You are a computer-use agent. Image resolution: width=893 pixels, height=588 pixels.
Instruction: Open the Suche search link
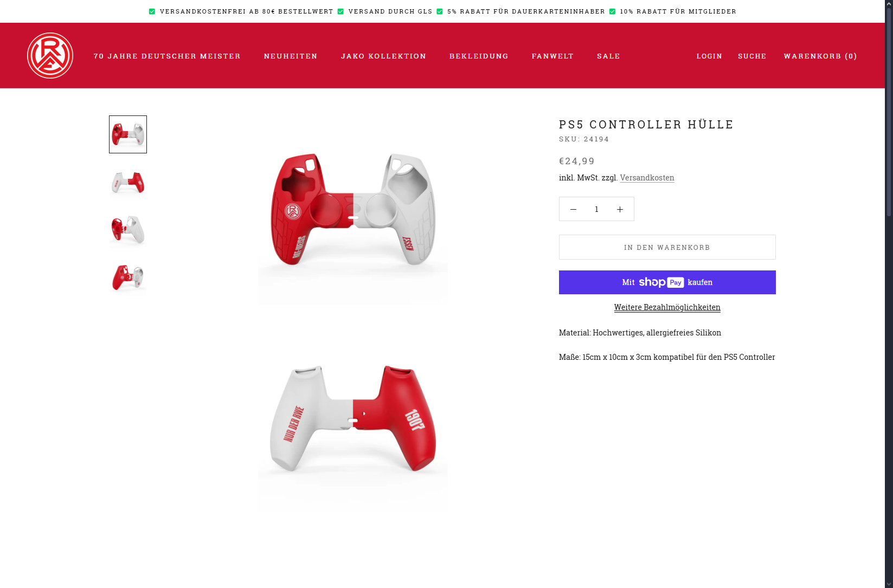pyautogui.click(x=752, y=56)
